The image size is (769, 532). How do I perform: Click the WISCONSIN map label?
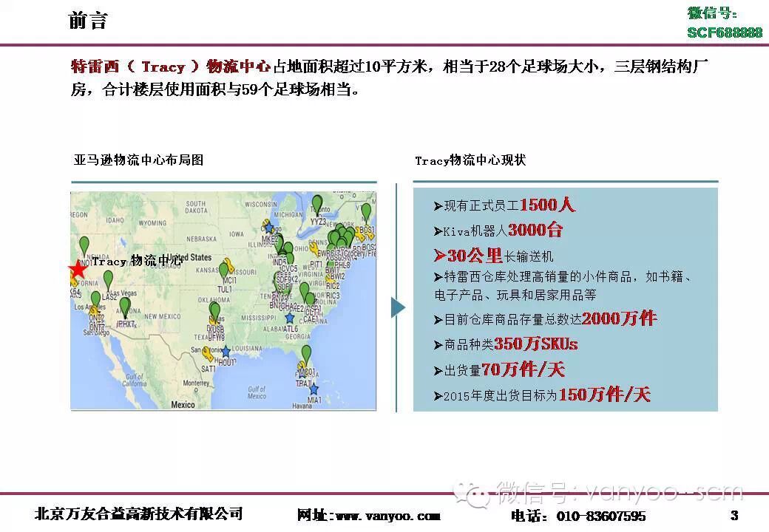261,204
